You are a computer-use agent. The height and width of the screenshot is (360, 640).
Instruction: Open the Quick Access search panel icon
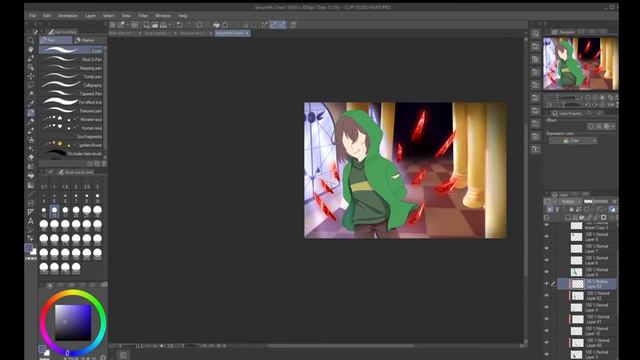tap(536, 34)
